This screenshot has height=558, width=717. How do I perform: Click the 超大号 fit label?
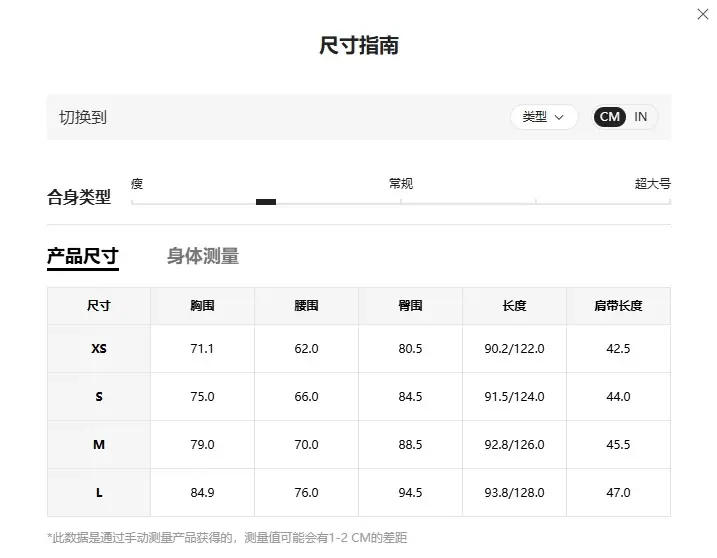(653, 184)
